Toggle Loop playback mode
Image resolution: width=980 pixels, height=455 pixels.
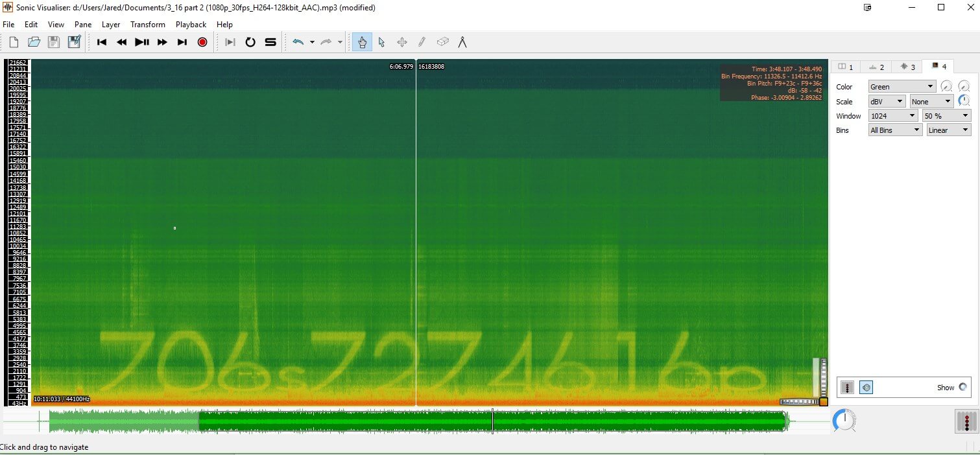250,42
